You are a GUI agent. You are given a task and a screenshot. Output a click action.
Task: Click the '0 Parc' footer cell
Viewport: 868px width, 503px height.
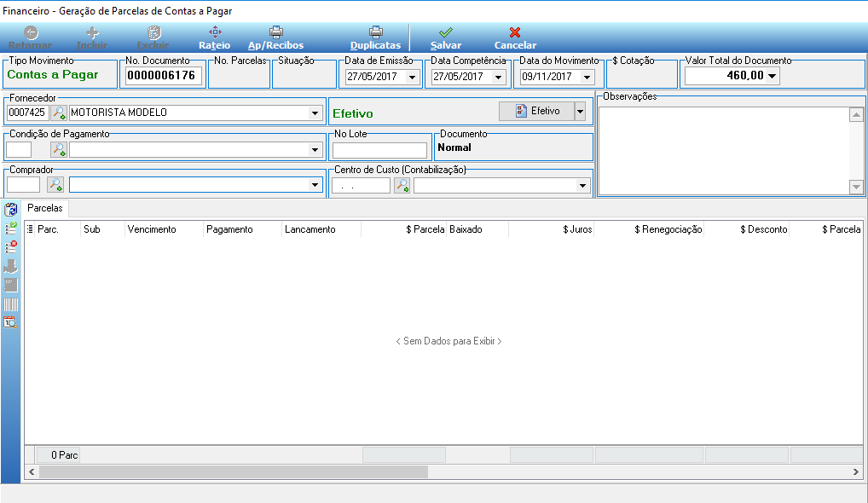click(x=58, y=455)
